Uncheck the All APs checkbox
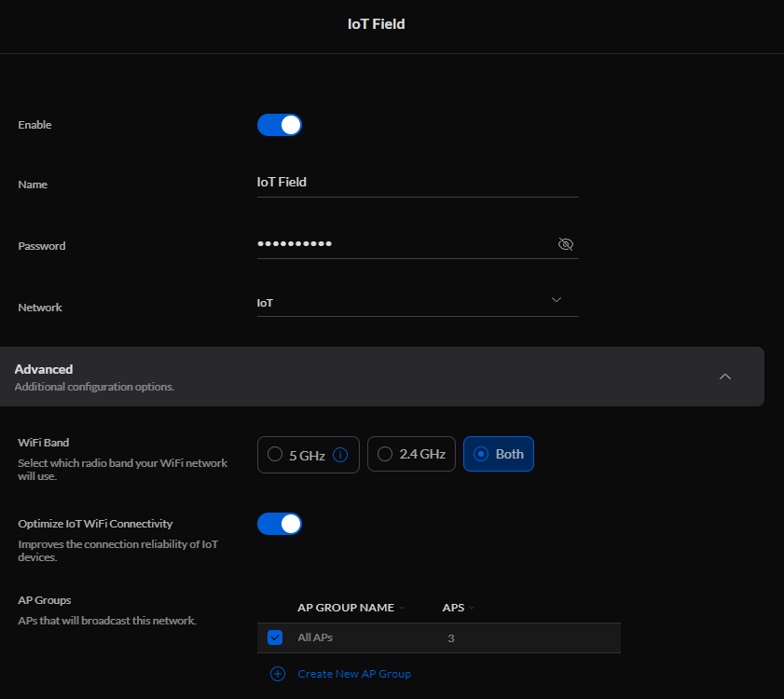784x699 pixels. (275, 637)
